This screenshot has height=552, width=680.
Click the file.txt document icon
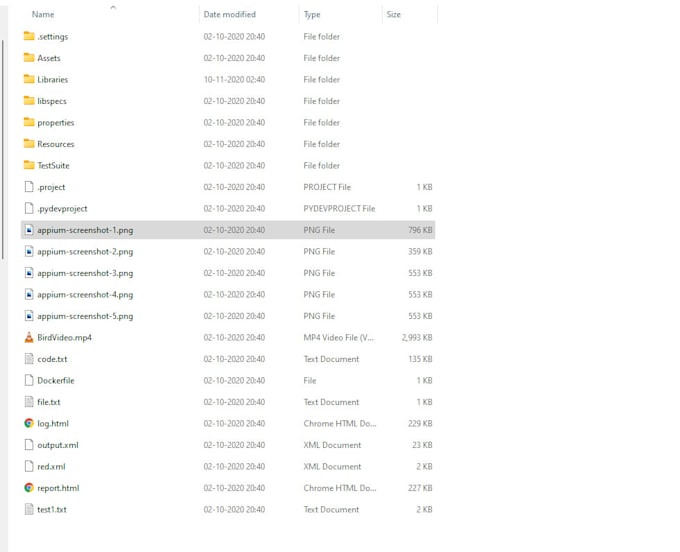pyautogui.click(x=29, y=402)
